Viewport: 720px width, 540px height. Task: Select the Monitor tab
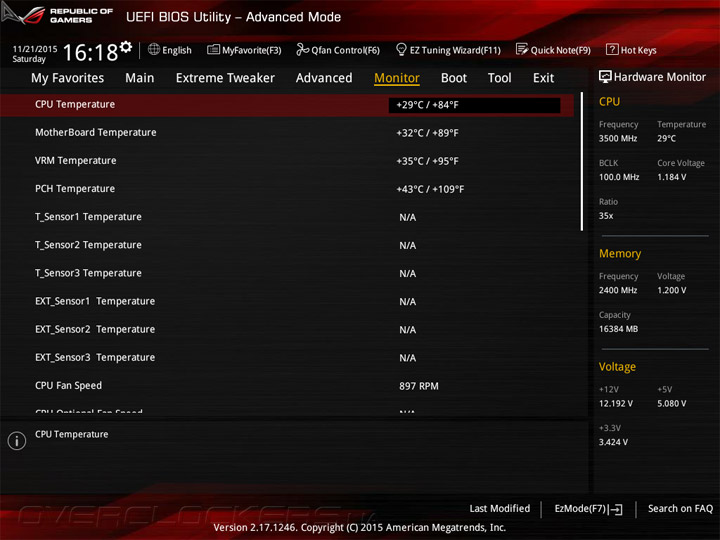(x=397, y=78)
